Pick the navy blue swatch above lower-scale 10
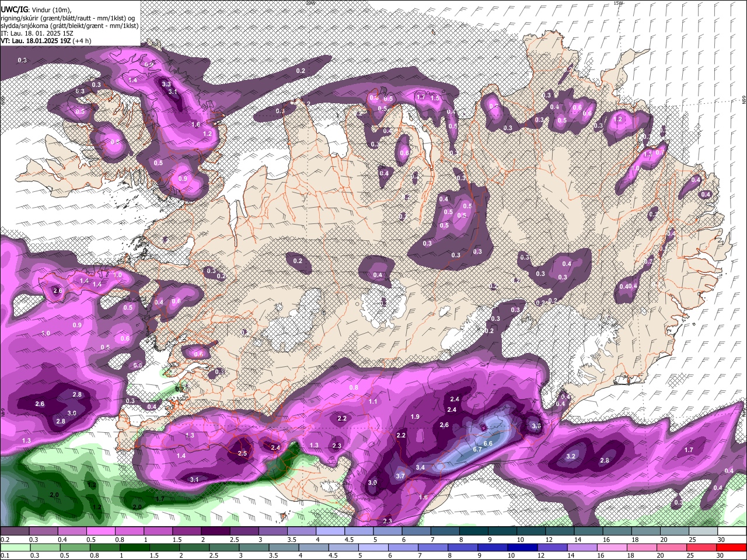Viewport: 747px width, 560px height. 523,548
